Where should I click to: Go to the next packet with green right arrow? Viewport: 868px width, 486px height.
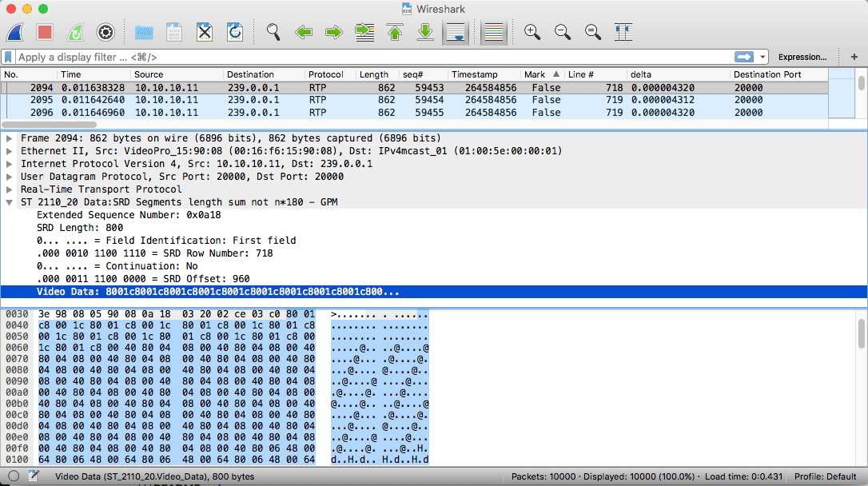point(334,32)
